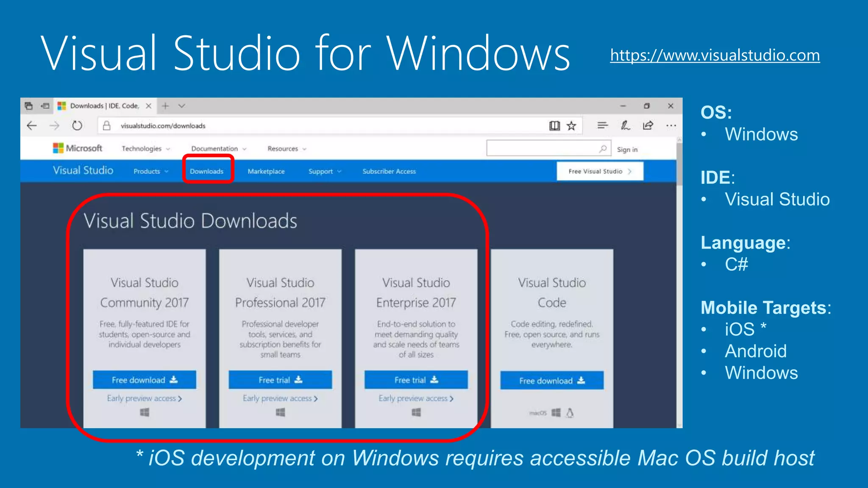Click the share icon in Edge toolbar
This screenshot has height=488, width=868.
coord(648,125)
